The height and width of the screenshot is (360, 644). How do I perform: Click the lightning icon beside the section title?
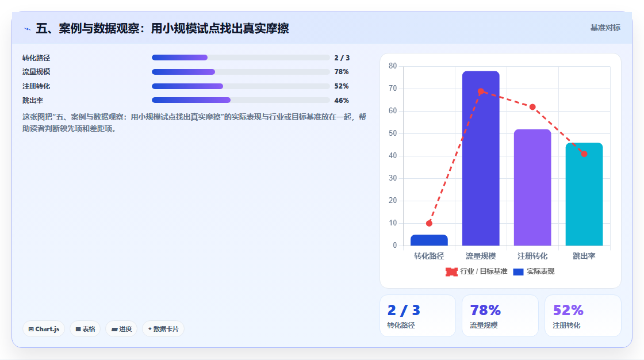point(27,29)
